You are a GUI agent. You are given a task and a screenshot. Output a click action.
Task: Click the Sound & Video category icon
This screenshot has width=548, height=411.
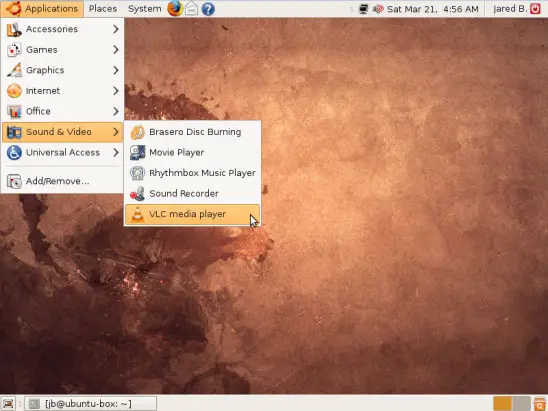[14, 132]
